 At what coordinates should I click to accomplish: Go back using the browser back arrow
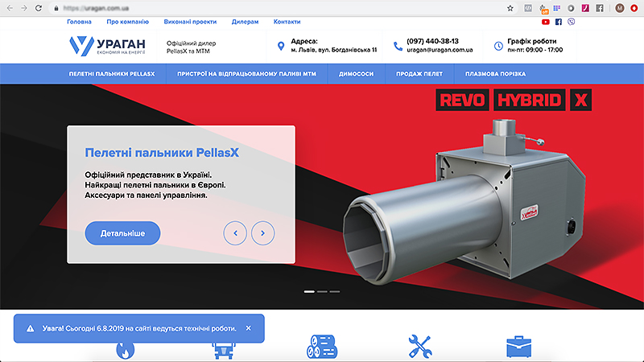point(10,8)
